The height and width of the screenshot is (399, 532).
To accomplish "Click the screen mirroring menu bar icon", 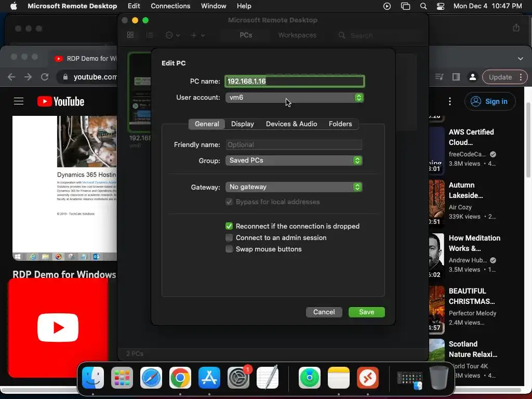I will tap(405, 6).
